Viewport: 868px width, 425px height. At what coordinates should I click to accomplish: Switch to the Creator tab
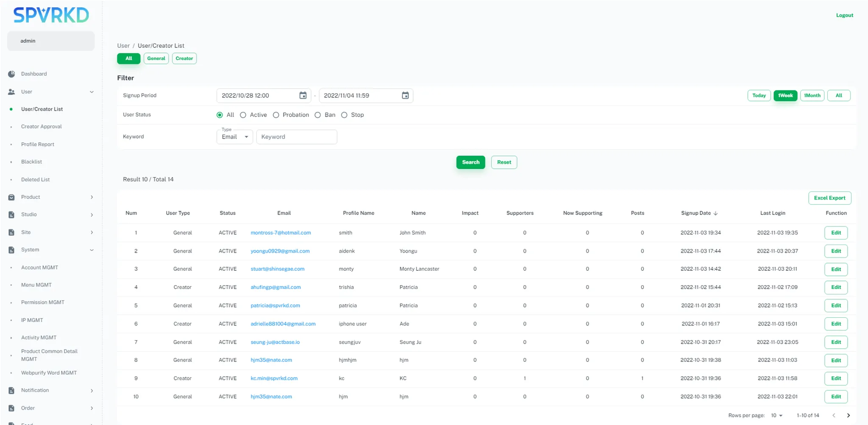[184, 58]
